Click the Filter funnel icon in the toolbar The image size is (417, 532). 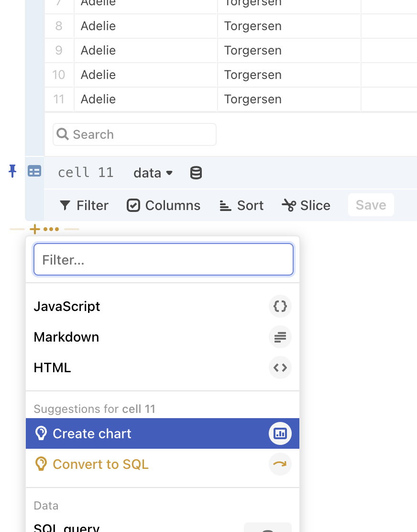click(66, 205)
